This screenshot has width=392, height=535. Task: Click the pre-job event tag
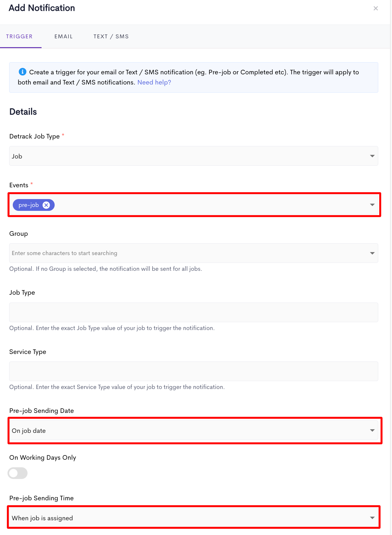pyautogui.click(x=29, y=205)
